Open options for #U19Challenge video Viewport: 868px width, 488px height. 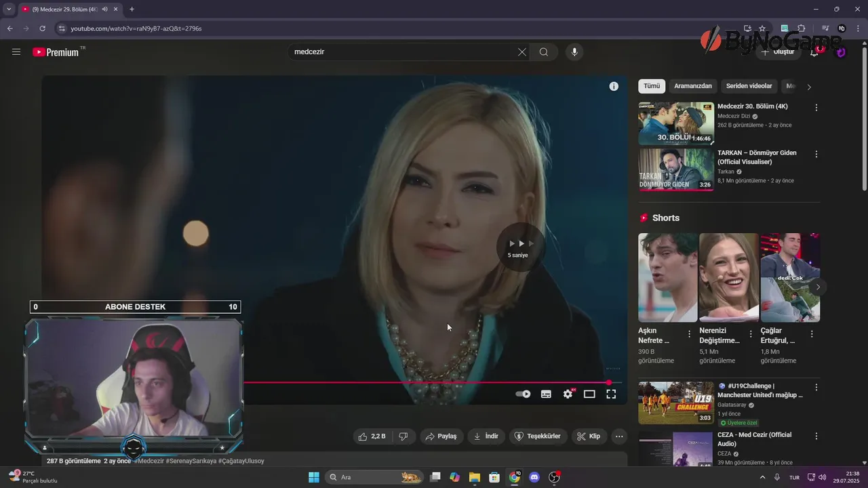[816, 387]
